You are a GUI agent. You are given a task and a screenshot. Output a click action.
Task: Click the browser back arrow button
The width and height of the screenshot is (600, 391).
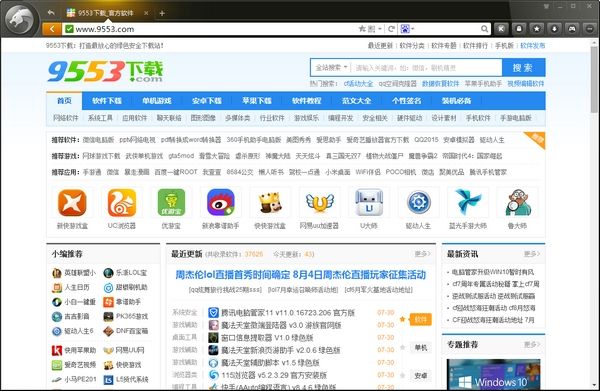tap(52, 29)
